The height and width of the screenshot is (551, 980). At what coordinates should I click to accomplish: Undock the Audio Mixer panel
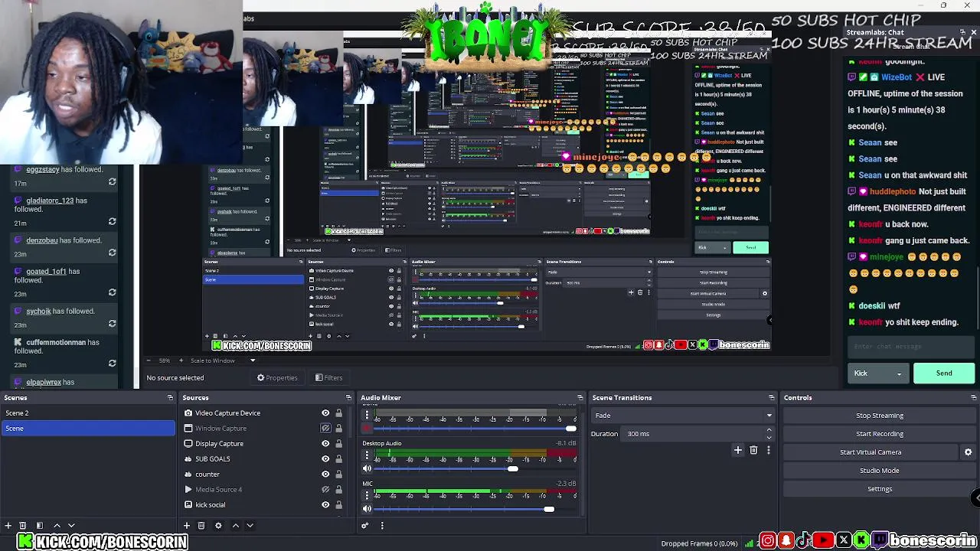pos(580,398)
